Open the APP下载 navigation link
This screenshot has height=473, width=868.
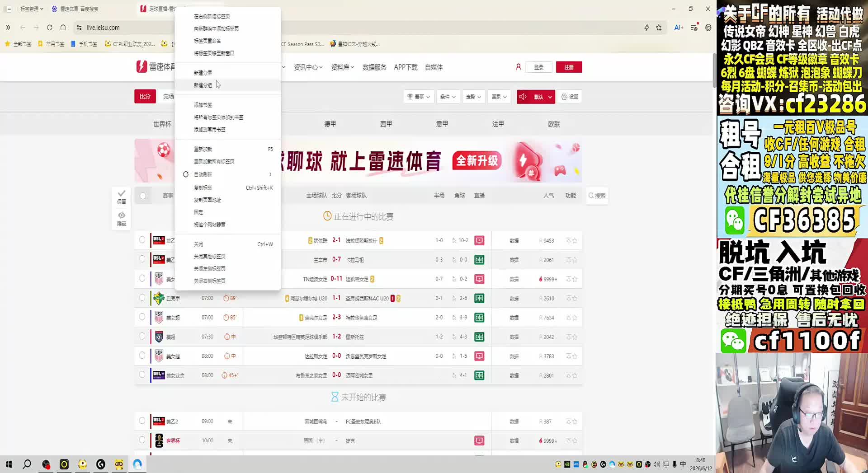[406, 67]
